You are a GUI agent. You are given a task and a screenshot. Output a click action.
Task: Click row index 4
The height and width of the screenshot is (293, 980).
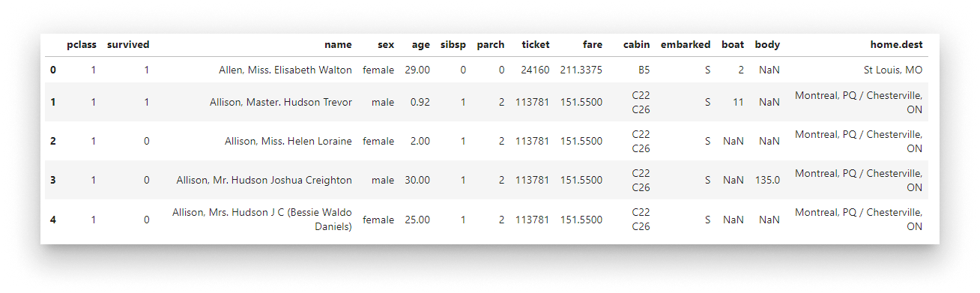pos(52,220)
